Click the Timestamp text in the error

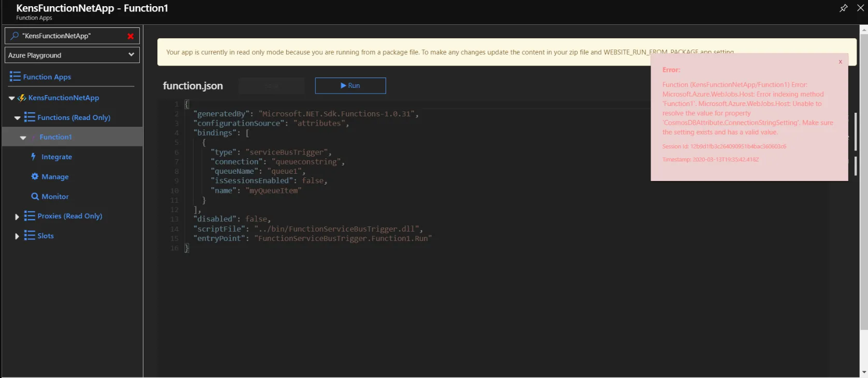tap(711, 159)
